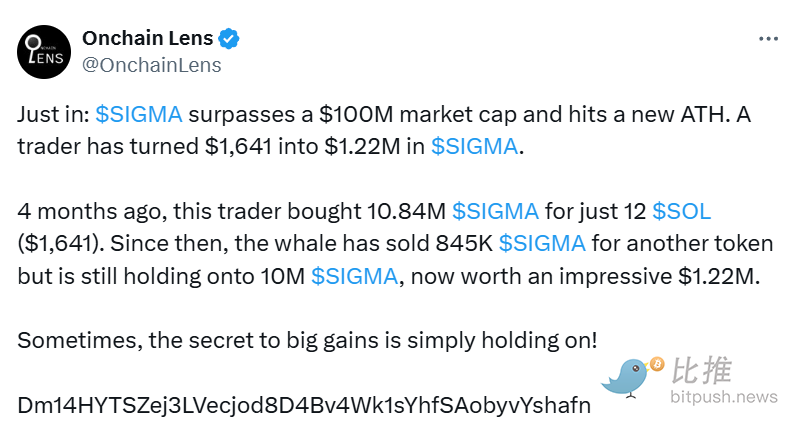Click the @OnchainLens handle

151,65
